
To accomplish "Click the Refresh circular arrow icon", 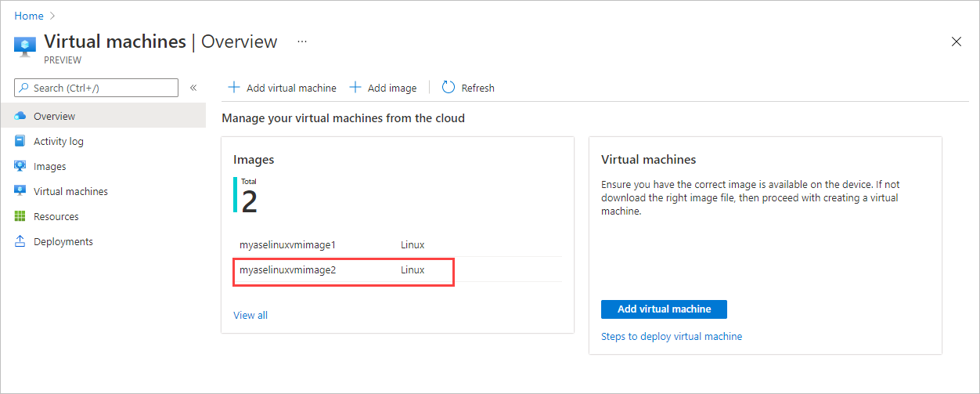I will coord(449,88).
